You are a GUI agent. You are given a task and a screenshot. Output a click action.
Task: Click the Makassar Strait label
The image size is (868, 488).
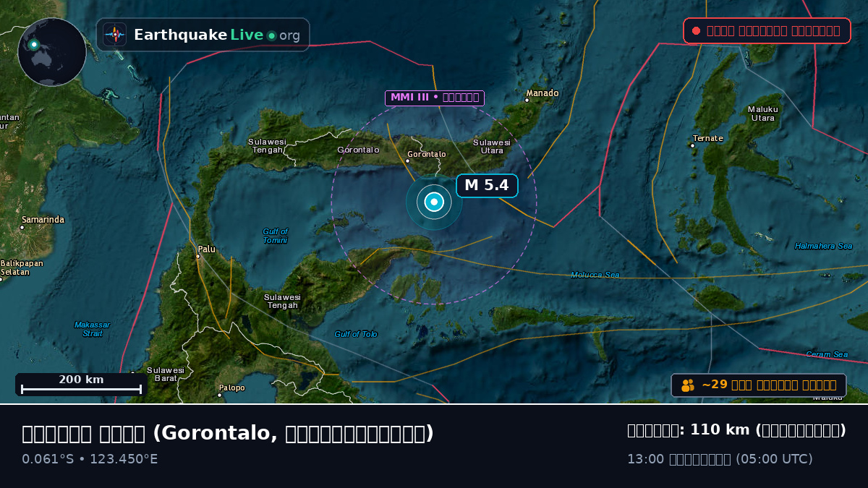(92, 329)
